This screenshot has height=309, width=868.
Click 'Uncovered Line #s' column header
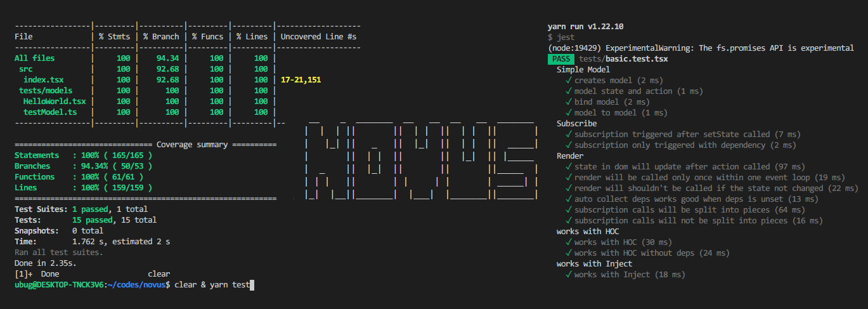(x=318, y=37)
